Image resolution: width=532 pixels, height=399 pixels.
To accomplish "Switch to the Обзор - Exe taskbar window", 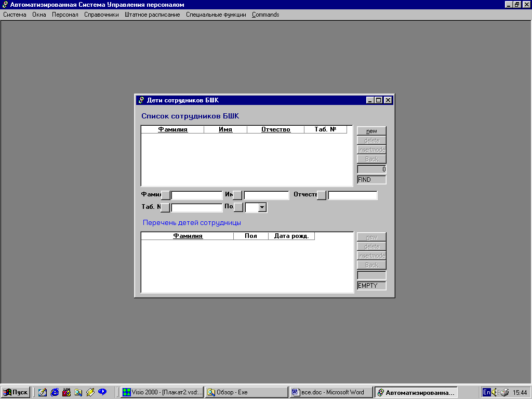I will click(x=246, y=392).
